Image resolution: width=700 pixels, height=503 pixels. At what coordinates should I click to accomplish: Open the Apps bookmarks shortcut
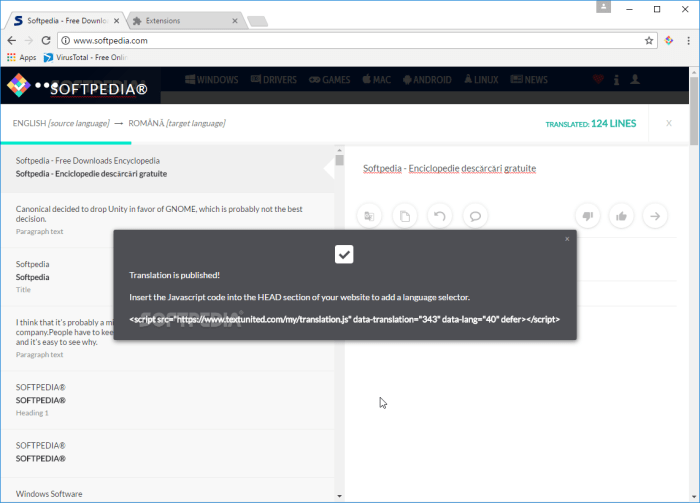[21, 57]
